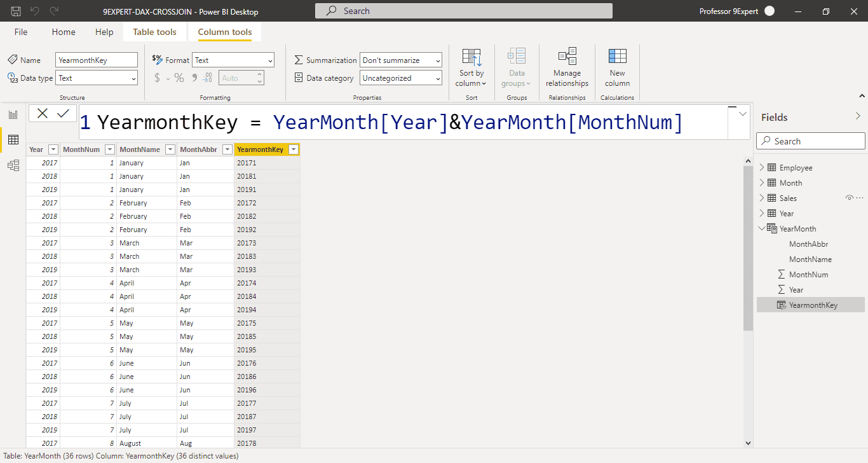This screenshot has height=463, width=868.
Task: Open Manage relationships
Action: pyautogui.click(x=566, y=67)
